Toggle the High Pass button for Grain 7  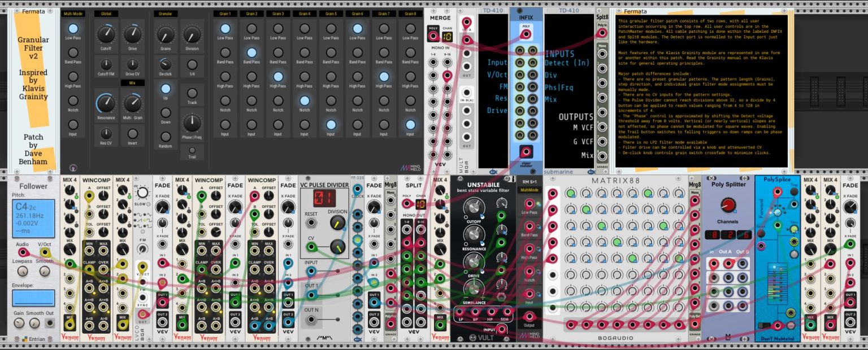384,77
